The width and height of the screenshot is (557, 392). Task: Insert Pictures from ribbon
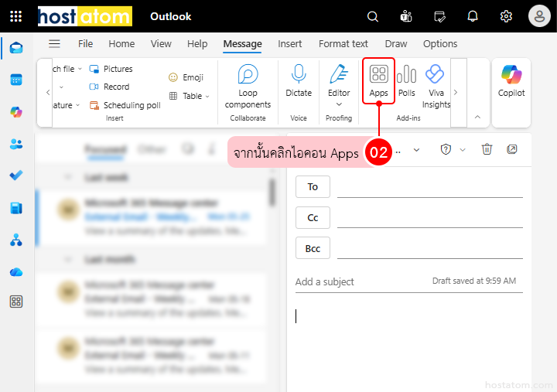[111, 69]
